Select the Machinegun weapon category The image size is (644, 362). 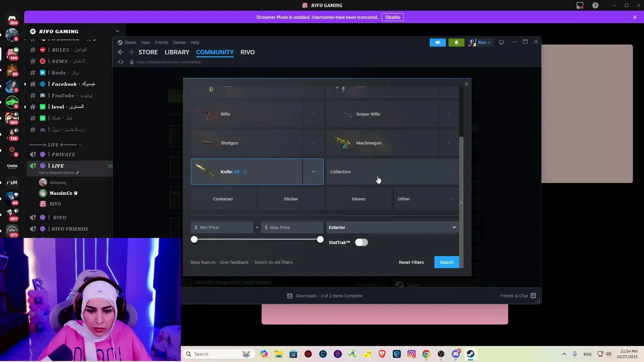click(x=382, y=143)
